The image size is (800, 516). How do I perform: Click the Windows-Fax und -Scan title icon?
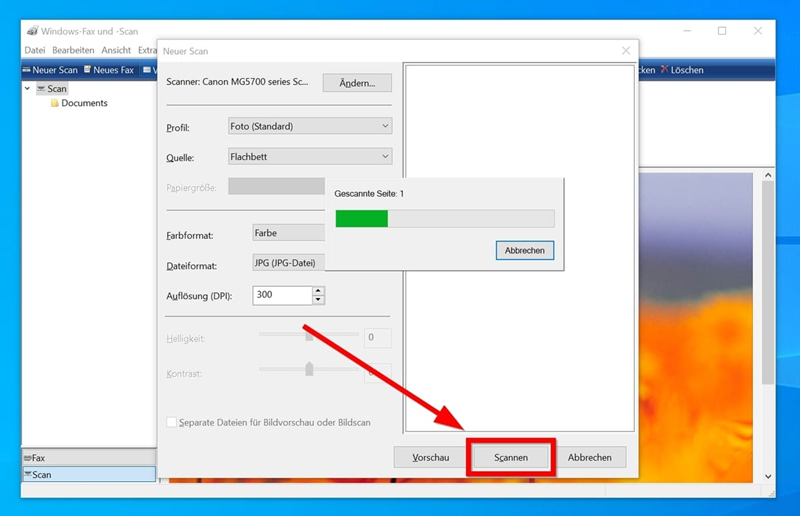coord(32,31)
